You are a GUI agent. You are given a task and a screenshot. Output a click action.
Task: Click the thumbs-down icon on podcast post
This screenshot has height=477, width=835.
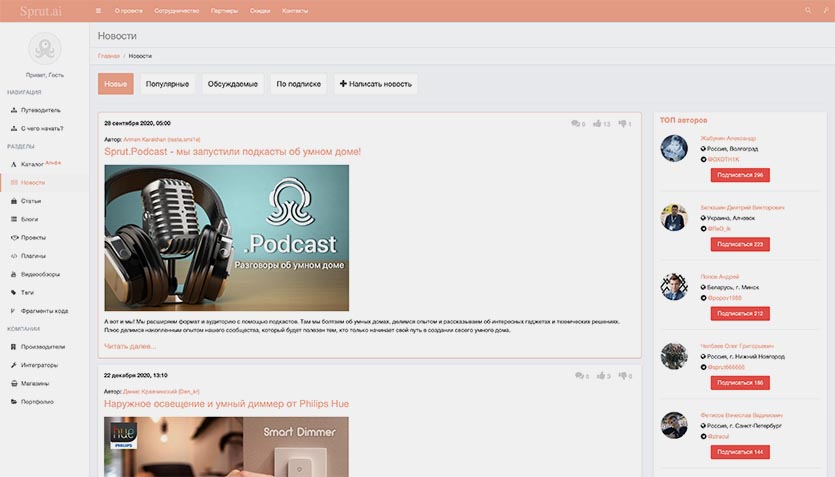(x=622, y=124)
